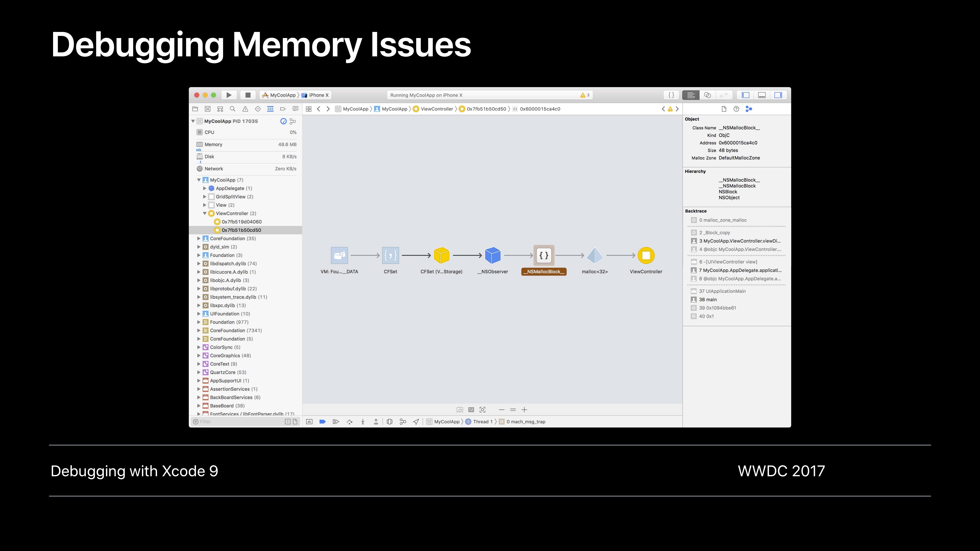980x551 pixels.
Task: Collapse the ViewController (2) disclosure triangle
Action: coord(205,214)
